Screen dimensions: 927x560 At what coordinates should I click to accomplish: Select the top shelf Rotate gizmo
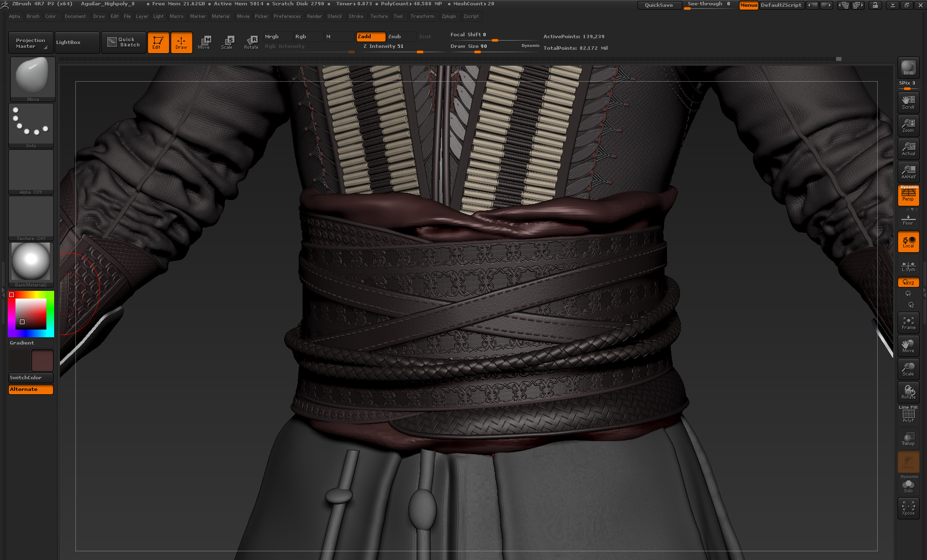pos(251,43)
